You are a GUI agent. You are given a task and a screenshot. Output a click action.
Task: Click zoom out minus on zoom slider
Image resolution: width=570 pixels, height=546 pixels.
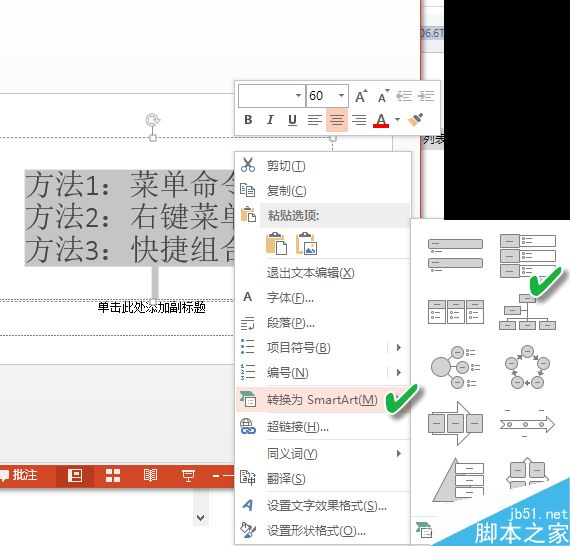click(216, 475)
